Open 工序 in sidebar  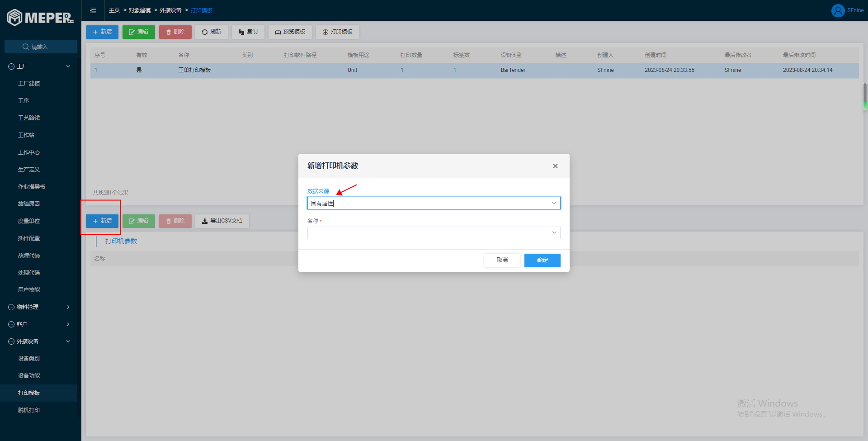click(x=24, y=100)
